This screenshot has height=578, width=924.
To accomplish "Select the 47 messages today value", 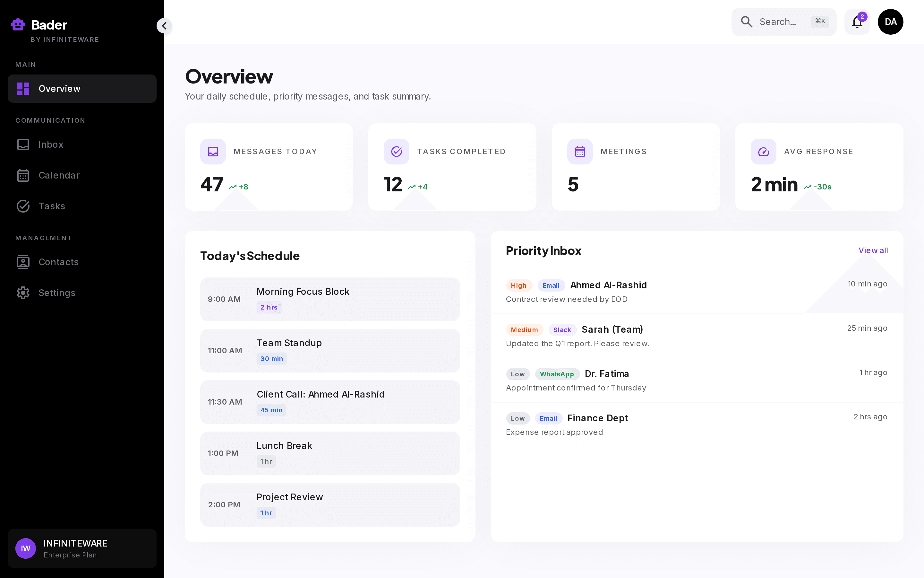I will point(211,185).
